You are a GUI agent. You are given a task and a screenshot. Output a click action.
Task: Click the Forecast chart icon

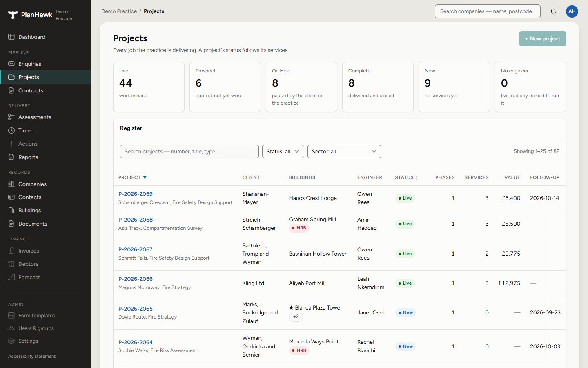tap(11, 277)
